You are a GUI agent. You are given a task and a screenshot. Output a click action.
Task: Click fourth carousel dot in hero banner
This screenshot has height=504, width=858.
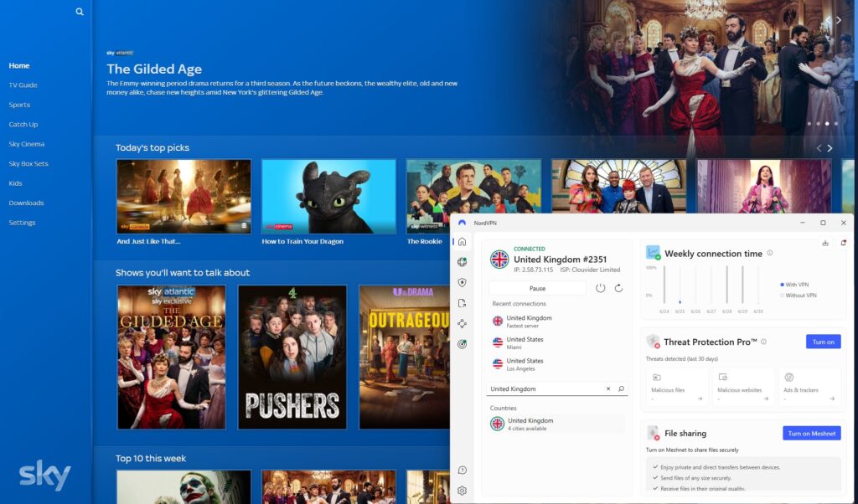(835, 124)
